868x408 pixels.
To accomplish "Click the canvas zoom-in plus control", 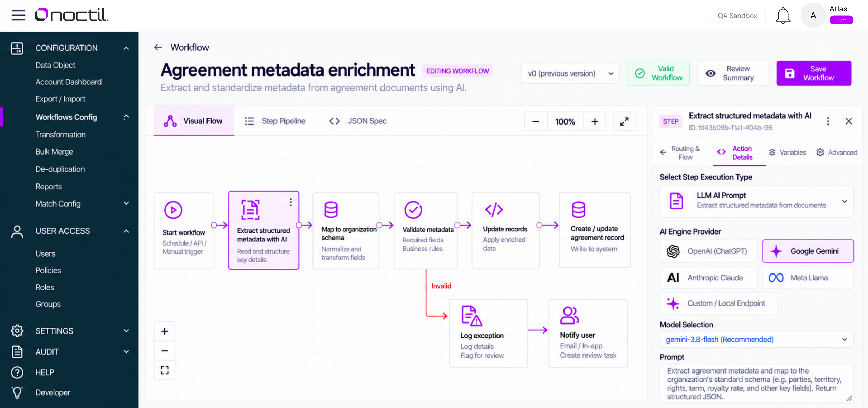I will [x=165, y=331].
